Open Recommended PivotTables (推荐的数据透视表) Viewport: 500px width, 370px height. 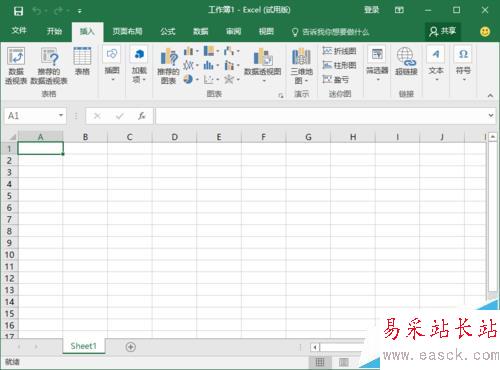tap(49, 65)
